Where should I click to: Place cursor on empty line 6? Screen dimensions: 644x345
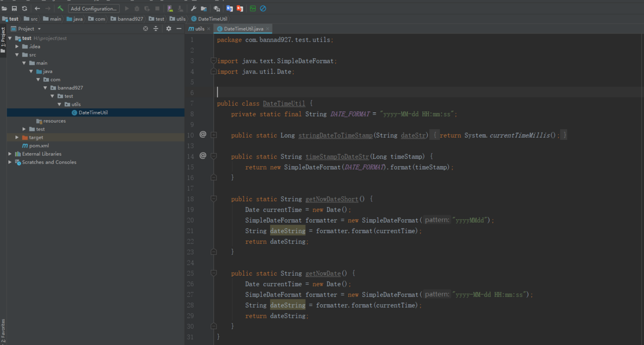(x=428, y=92)
